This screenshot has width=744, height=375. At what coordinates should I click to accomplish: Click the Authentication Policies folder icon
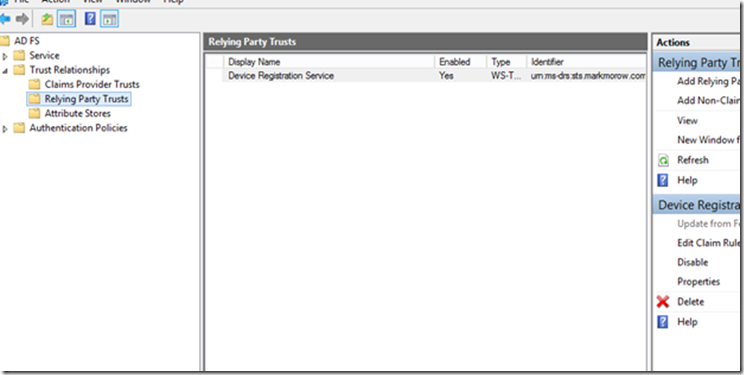[19, 128]
